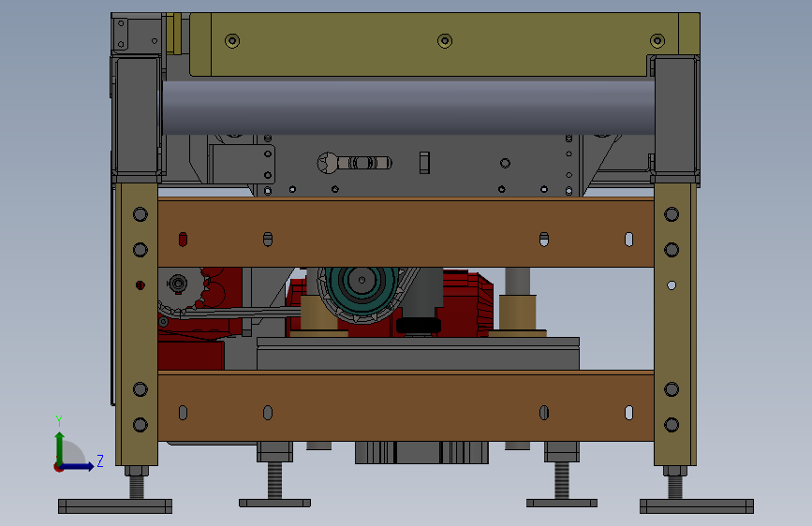Select the left gray square tube end

point(136,116)
